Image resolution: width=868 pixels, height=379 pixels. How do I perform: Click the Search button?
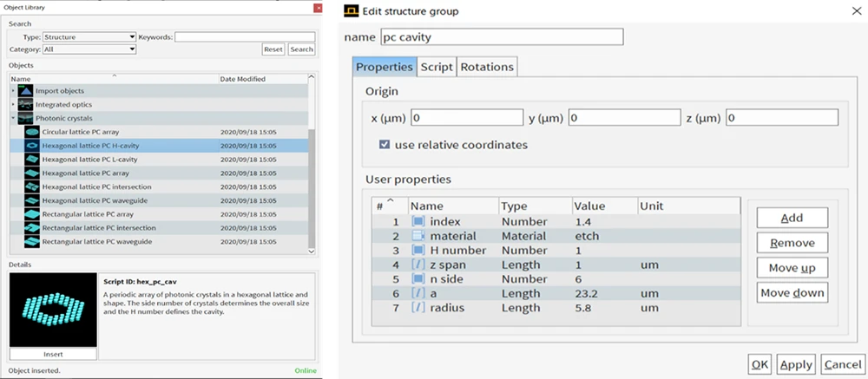(302, 49)
